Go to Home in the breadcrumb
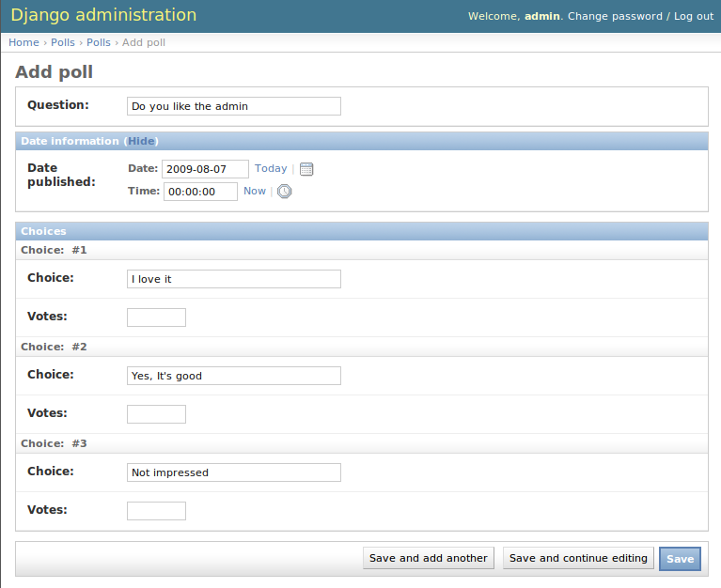721x588 pixels. (x=24, y=42)
